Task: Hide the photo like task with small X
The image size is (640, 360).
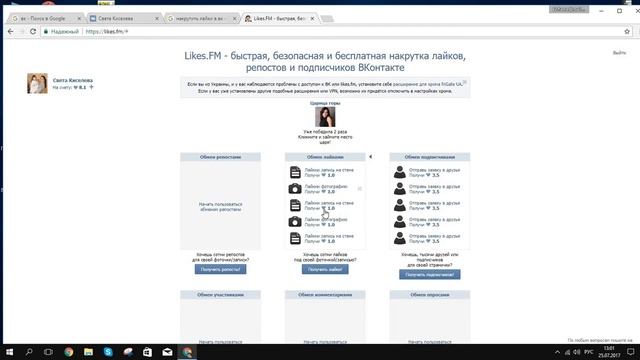Action: tap(360, 189)
